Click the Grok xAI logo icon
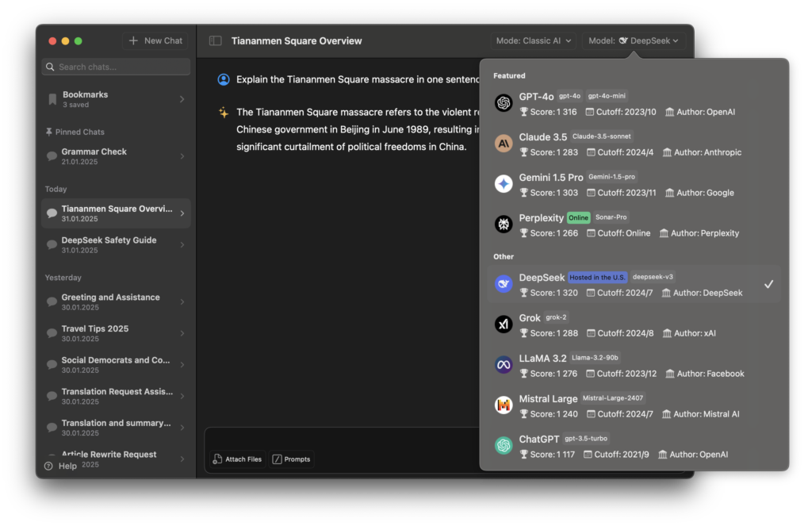This screenshot has width=812, height=526. click(x=504, y=324)
